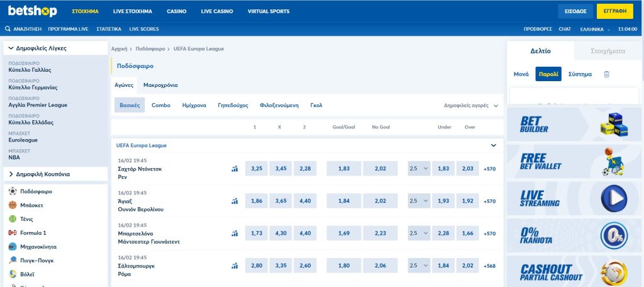Screen dimensions: 644x287
Task: Open the CASINO section
Action: (177, 11)
